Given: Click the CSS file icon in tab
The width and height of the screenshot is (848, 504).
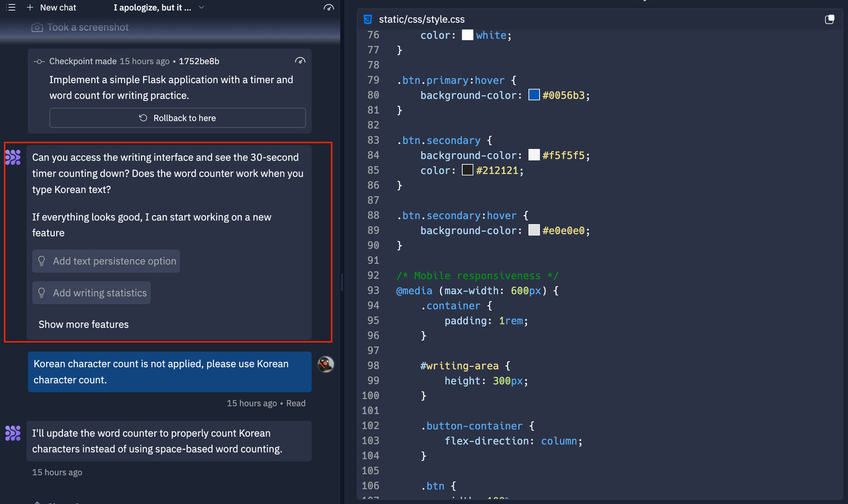Looking at the screenshot, I should [x=368, y=20].
